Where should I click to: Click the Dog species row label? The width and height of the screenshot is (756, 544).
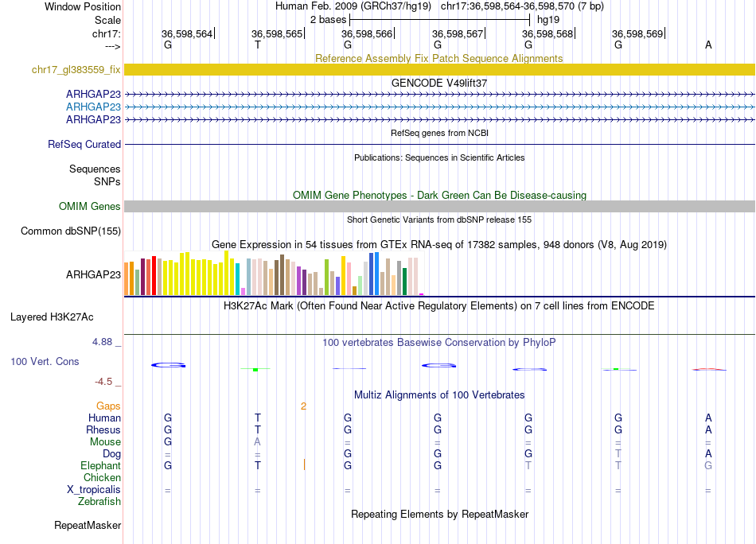[x=111, y=454]
